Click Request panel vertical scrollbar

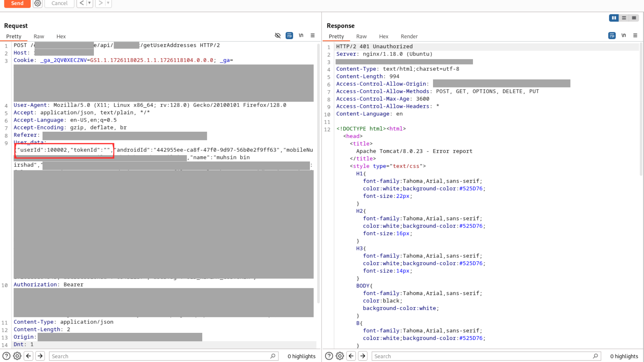319,174
